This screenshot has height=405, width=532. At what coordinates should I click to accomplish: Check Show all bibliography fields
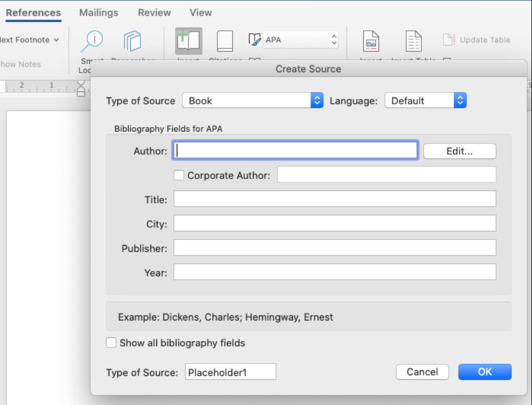[x=111, y=343]
